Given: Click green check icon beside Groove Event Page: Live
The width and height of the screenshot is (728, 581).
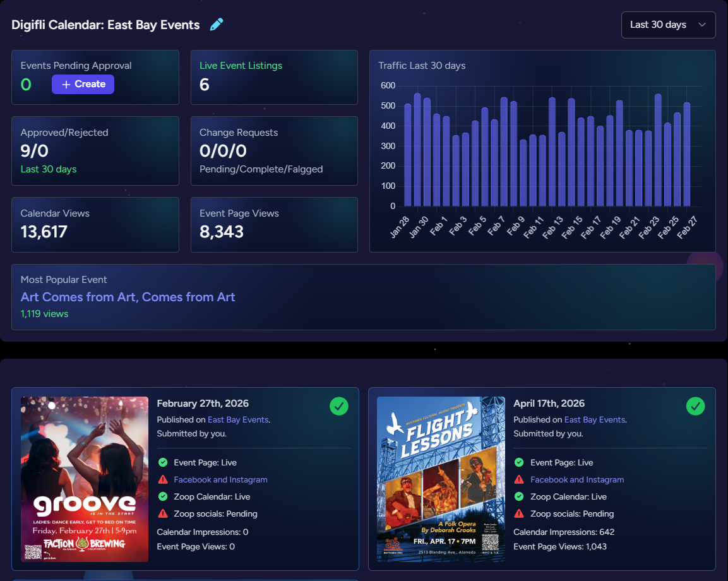Looking at the screenshot, I should [x=163, y=462].
